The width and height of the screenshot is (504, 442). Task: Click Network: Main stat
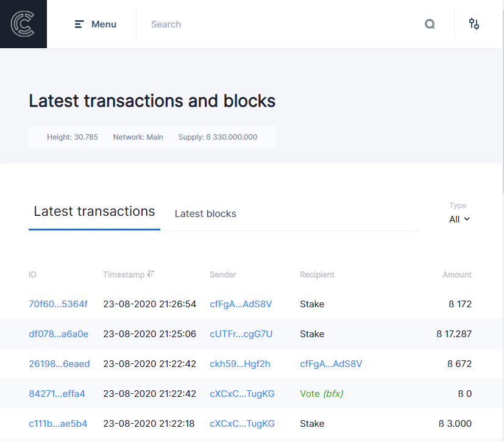point(138,137)
